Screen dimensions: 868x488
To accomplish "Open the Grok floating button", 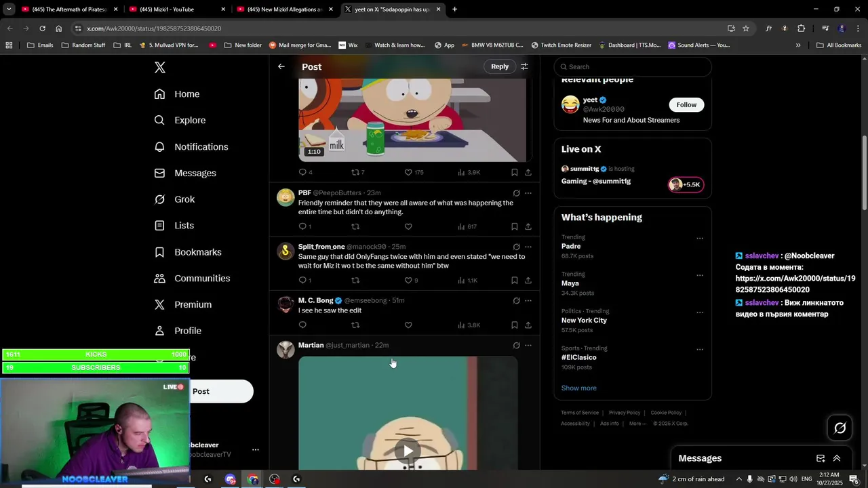I will tap(840, 428).
